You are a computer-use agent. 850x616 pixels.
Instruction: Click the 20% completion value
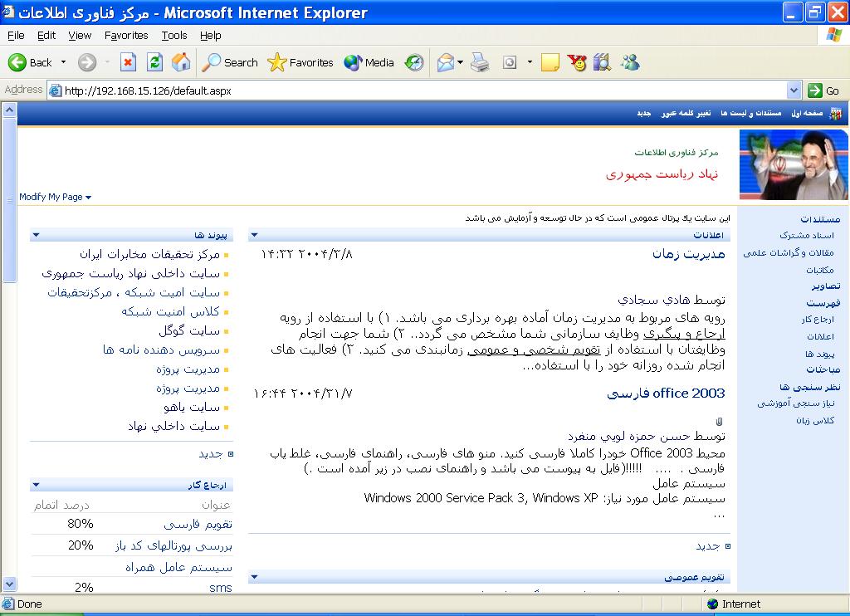pyautogui.click(x=81, y=545)
